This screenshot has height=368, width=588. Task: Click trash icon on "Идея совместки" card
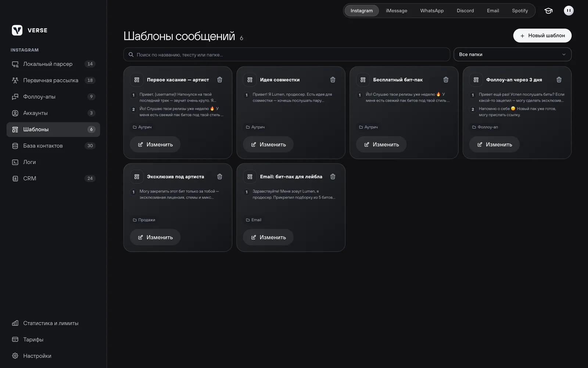(x=333, y=80)
